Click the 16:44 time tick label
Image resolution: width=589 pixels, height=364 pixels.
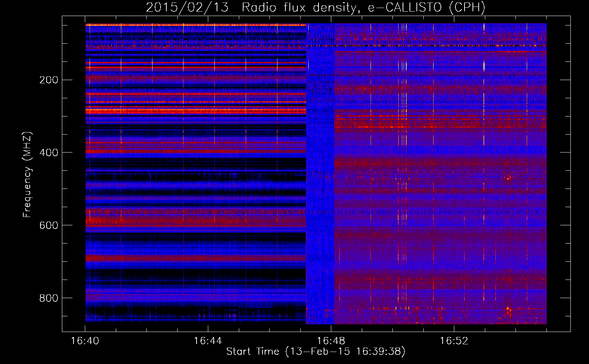click(208, 341)
